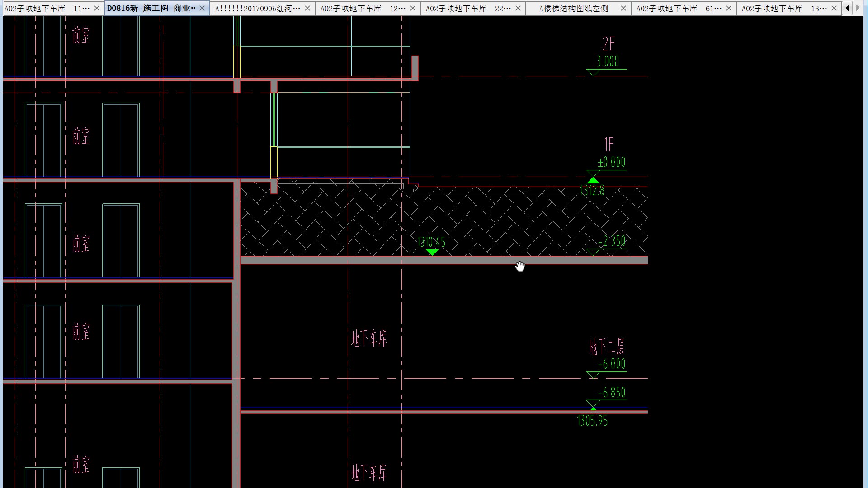The width and height of the screenshot is (868, 488).
Task: Select the 1F floor label
Action: click(x=609, y=144)
